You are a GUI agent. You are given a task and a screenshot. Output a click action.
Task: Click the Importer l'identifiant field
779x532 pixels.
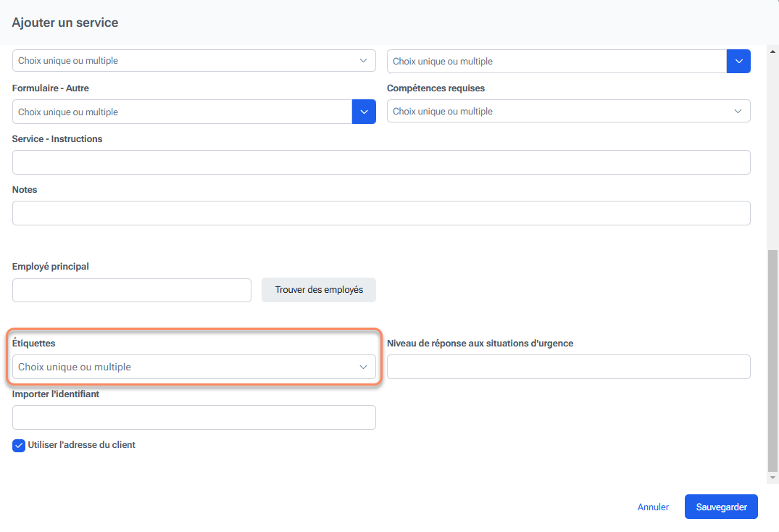click(x=193, y=417)
